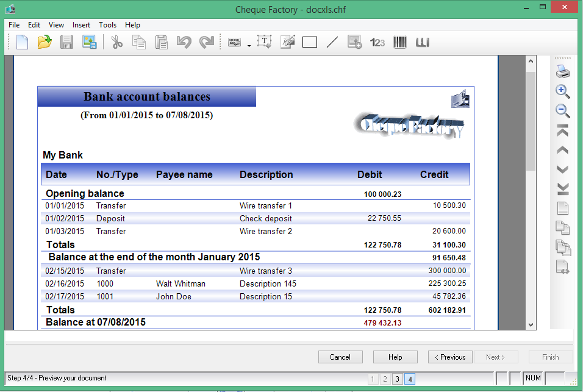Screen dimensions: 583x392
Task: Click the Check deposit description
Action: pos(266,218)
